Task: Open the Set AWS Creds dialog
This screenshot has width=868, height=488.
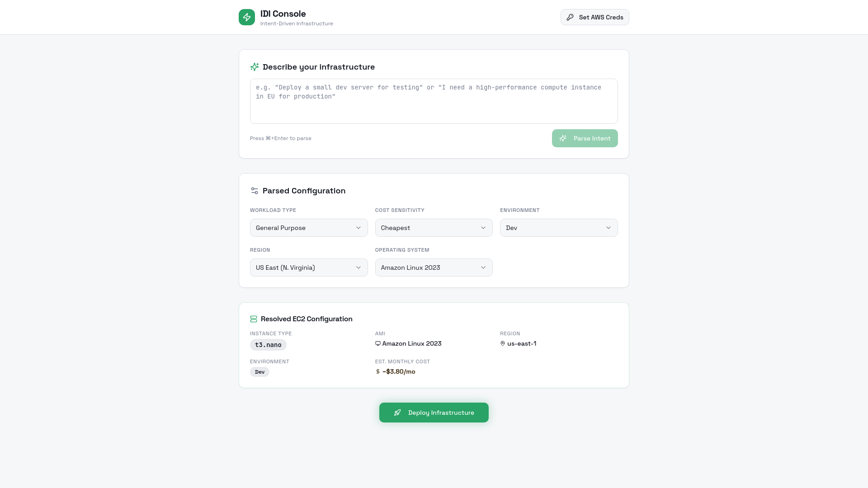Action: pos(594,17)
